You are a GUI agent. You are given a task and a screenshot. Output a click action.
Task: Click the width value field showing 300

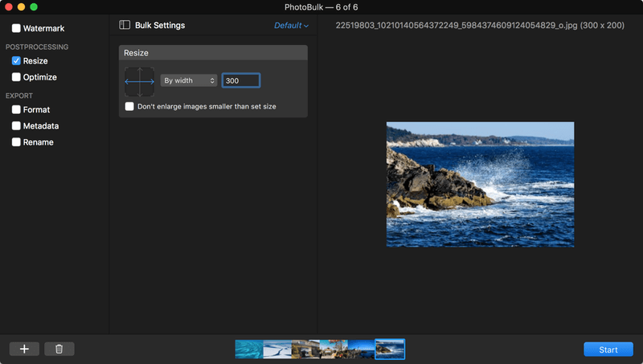point(240,80)
